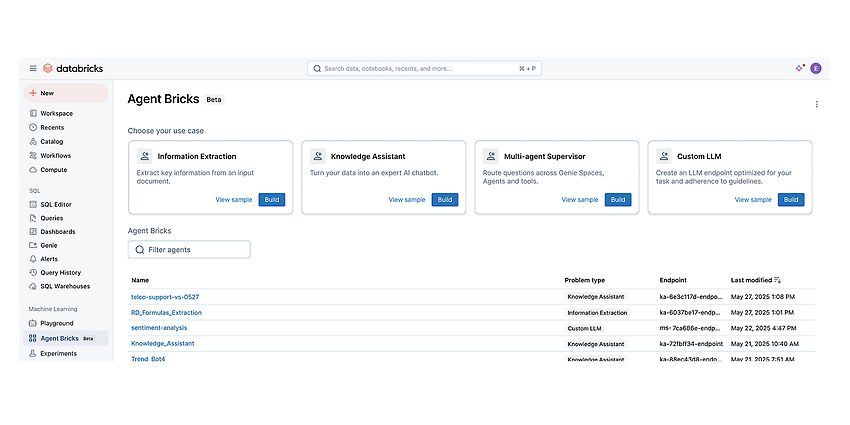Click the Beta badge next to title
This screenshot has height=425, width=850.
tap(214, 100)
